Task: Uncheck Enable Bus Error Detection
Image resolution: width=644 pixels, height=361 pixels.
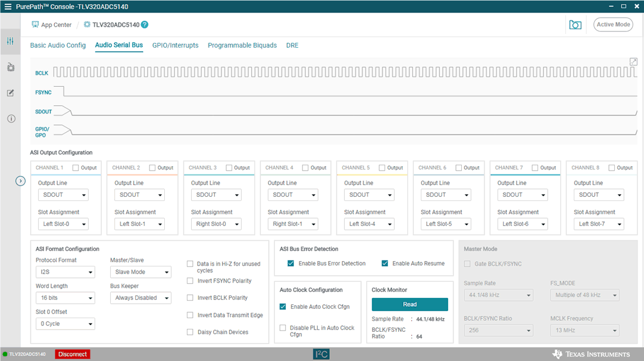Action: (291, 263)
